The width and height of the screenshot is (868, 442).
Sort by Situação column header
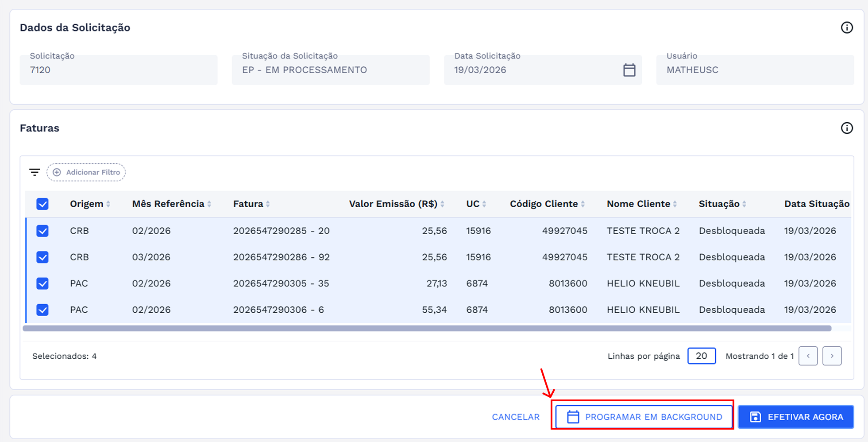pyautogui.click(x=719, y=204)
